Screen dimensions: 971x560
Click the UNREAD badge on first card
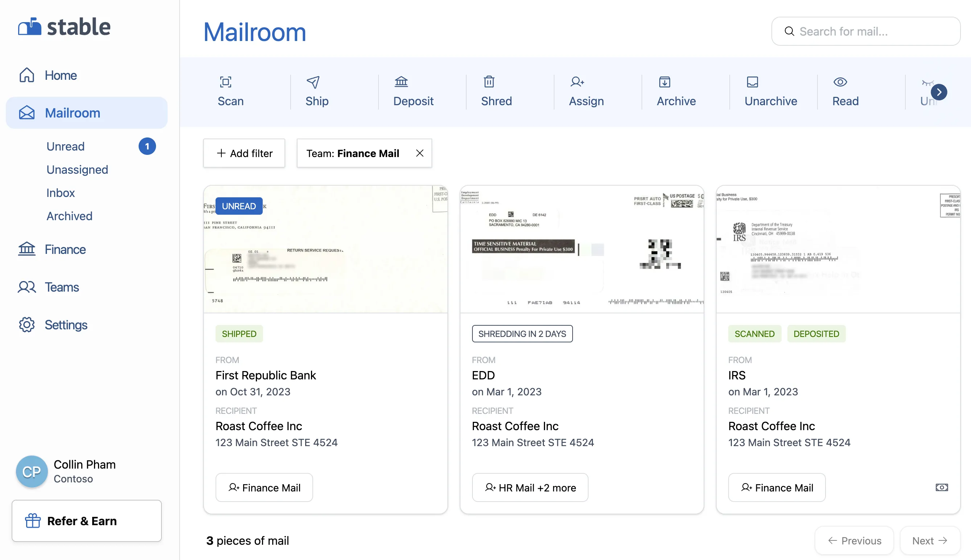[x=239, y=206]
